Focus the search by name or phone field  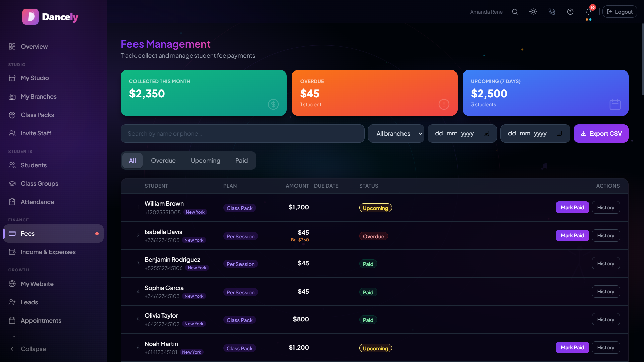tap(243, 133)
